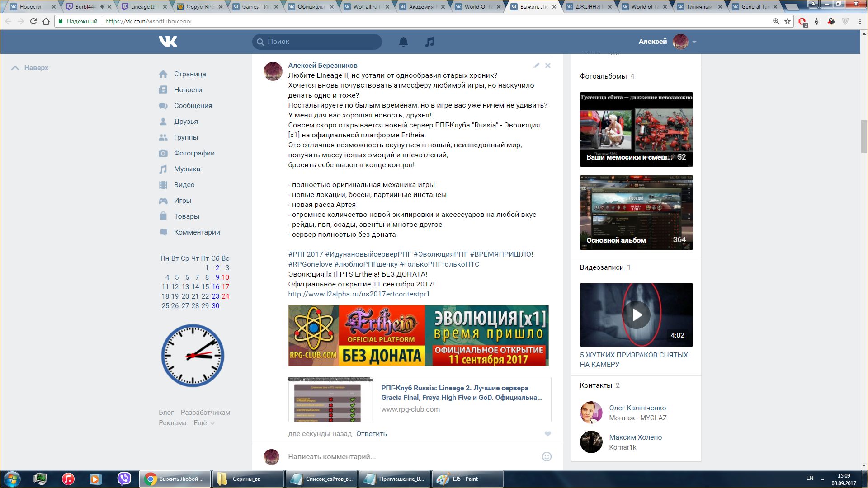Click hashtag #РПГ2017
The height and width of the screenshot is (488, 868).
[306, 254]
